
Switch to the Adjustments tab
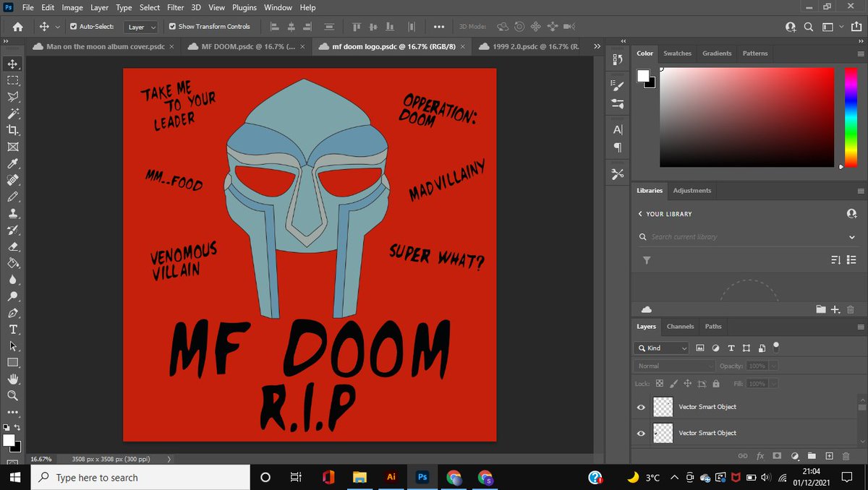[x=692, y=191]
